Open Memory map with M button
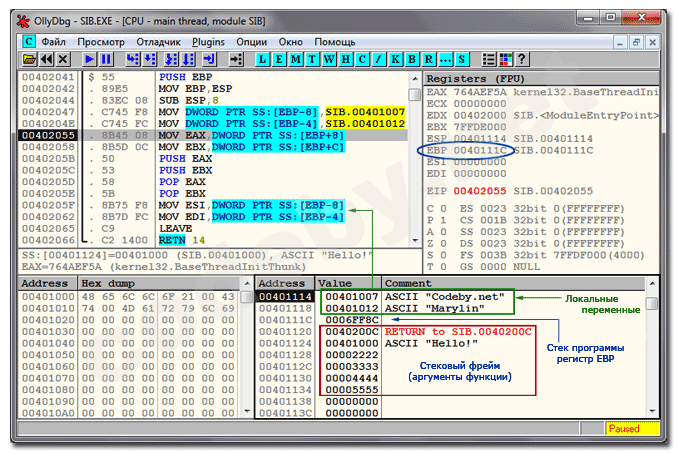Viewport: 677px width, 453px height. tap(297, 60)
